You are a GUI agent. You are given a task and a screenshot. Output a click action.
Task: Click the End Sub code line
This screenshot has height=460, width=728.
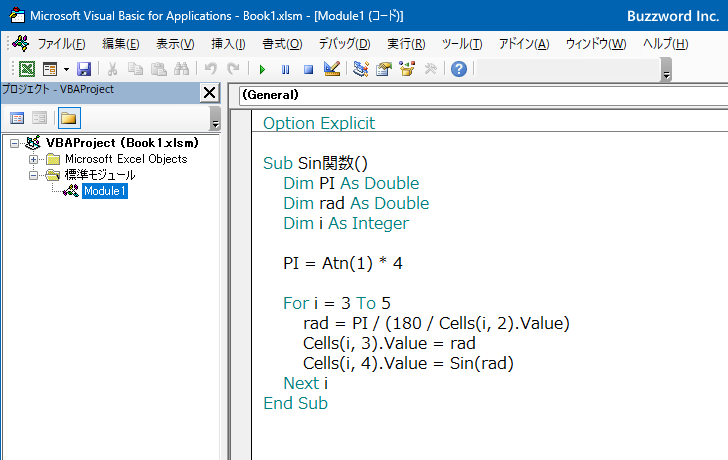click(295, 403)
